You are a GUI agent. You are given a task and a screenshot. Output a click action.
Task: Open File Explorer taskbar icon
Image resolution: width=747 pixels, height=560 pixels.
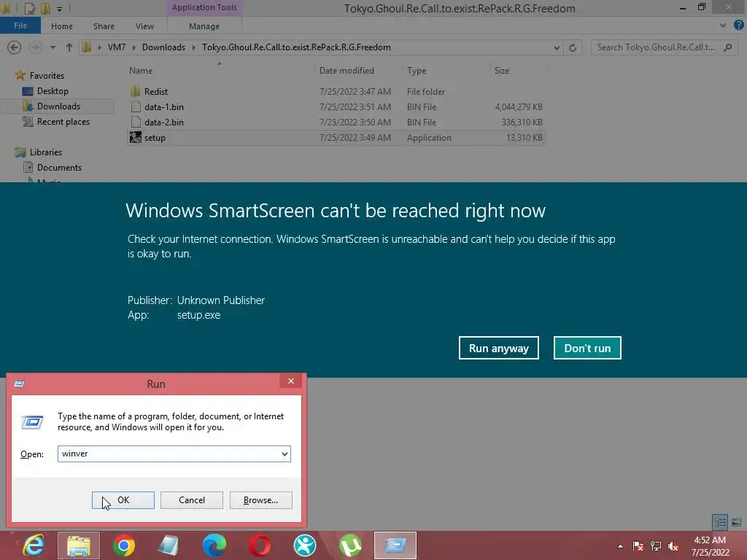(79, 545)
